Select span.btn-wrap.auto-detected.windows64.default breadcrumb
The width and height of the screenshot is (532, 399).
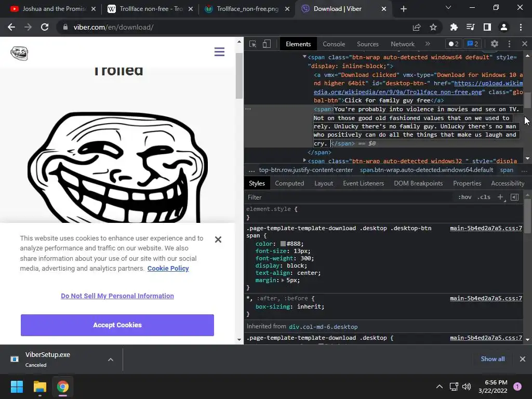click(x=427, y=170)
